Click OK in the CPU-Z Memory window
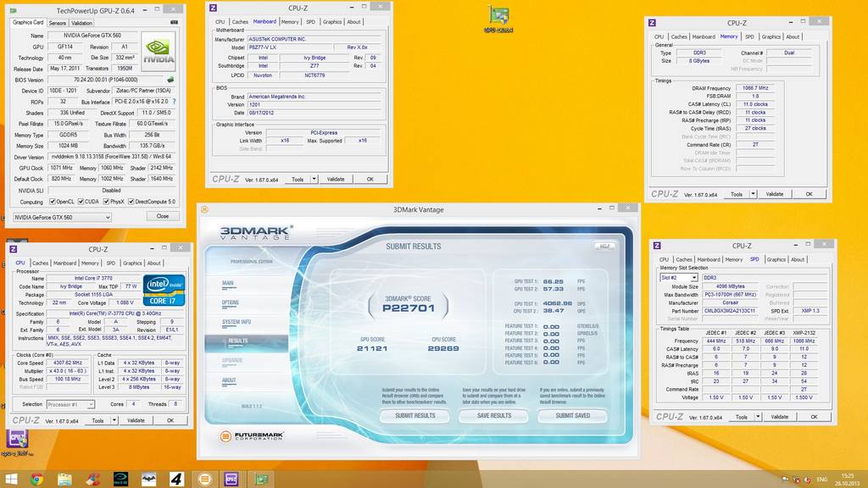This screenshot has width=868, height=488. point(810,194)
